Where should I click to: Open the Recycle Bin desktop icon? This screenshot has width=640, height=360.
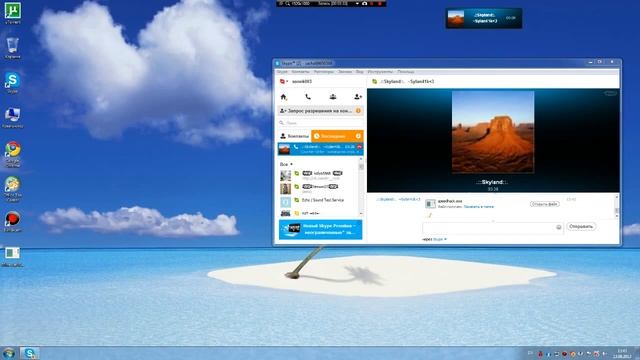[x=13, y=48]
